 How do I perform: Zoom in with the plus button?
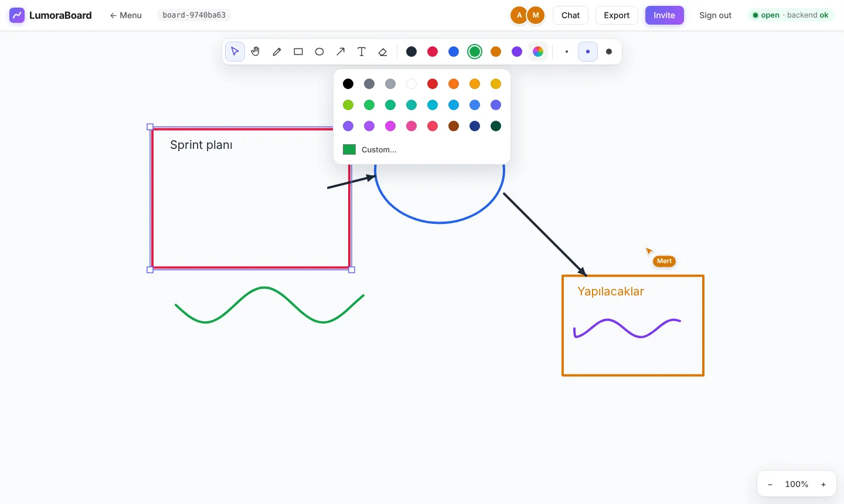click(823, 484)
